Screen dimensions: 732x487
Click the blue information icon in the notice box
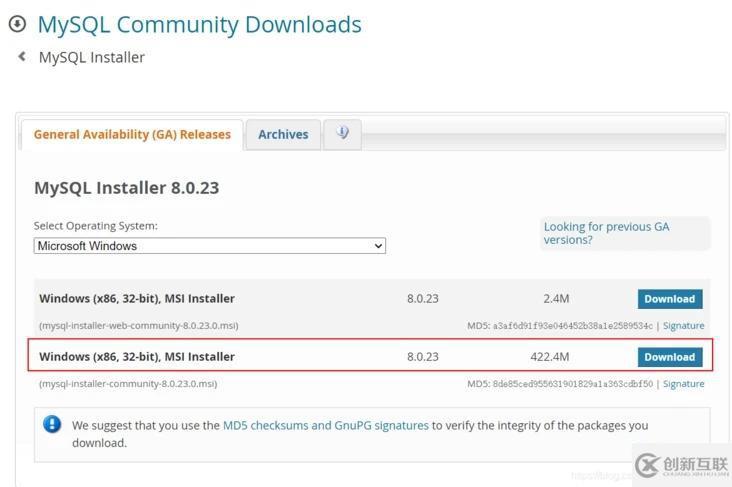coord(52,424)
